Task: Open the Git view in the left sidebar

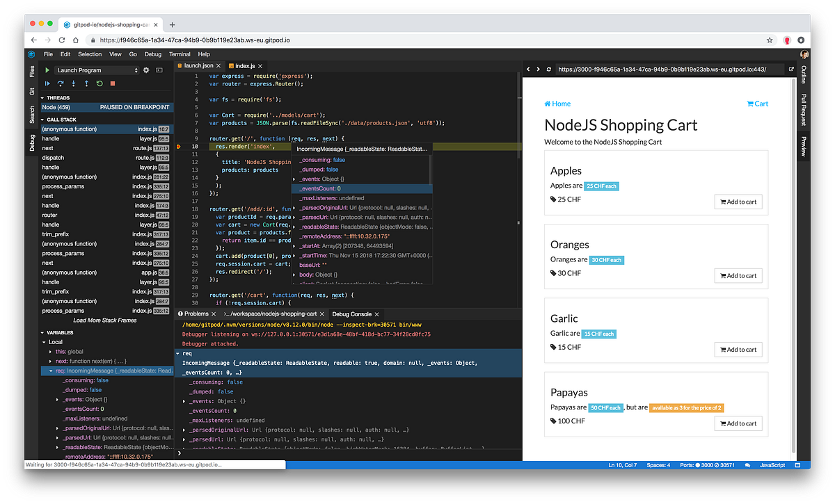Action: pyautogui.click(x=32, y=91)
